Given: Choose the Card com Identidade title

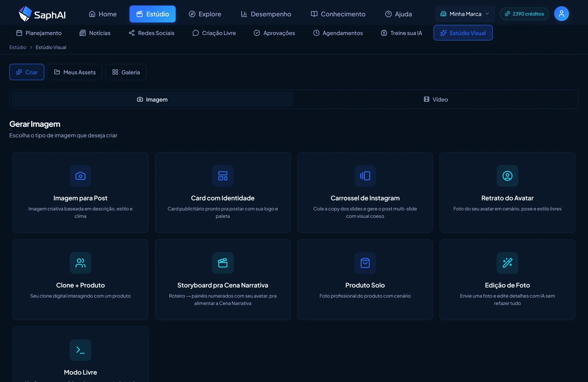Looking at the screenshot, I should click(223, 198).
